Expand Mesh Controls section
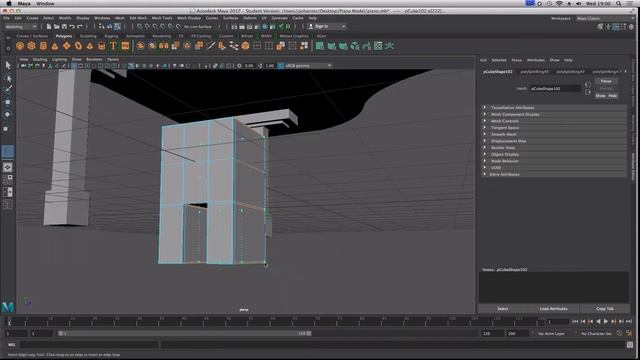640x360 pixels. (x=554, y=121)
